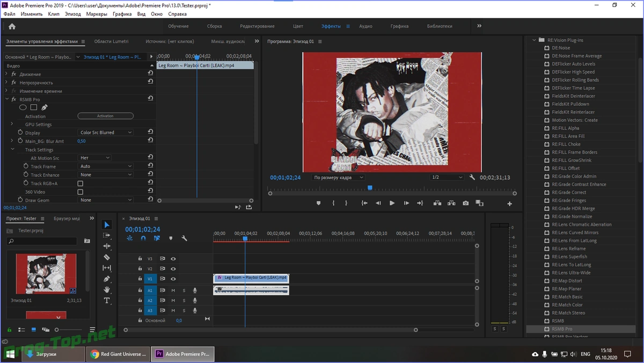
Task: Switch project panel to list view
Action: 21,330
